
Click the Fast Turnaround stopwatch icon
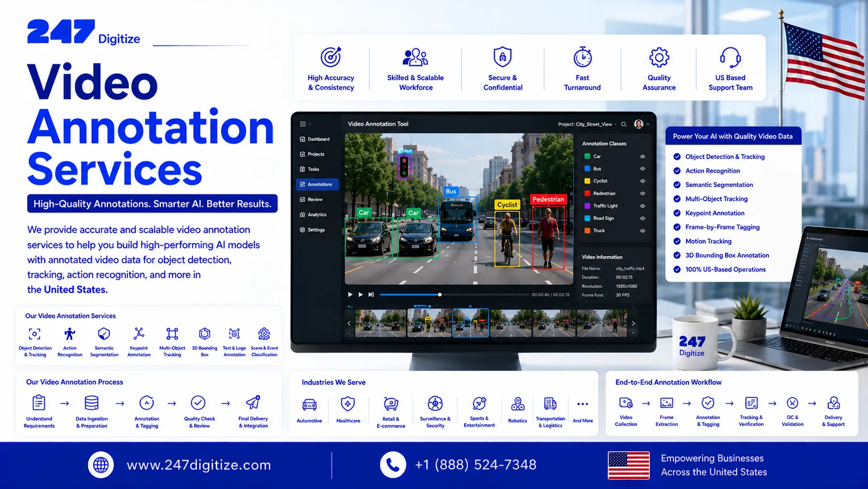point(582,57)
